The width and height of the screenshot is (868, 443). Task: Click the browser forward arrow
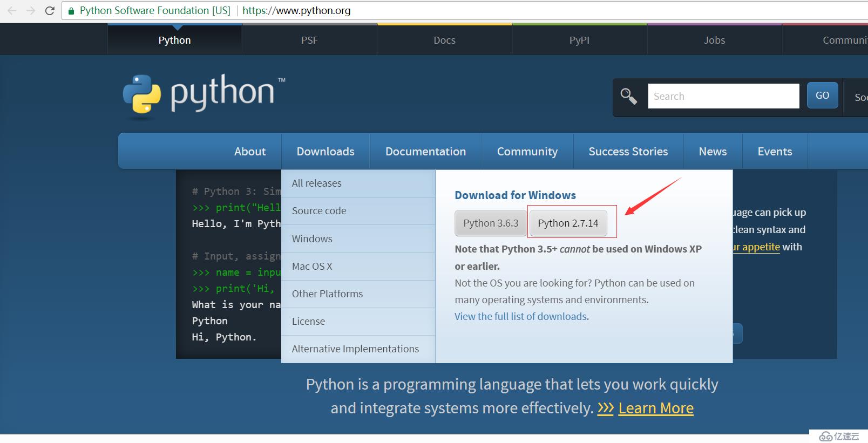(x=31, y=10)
